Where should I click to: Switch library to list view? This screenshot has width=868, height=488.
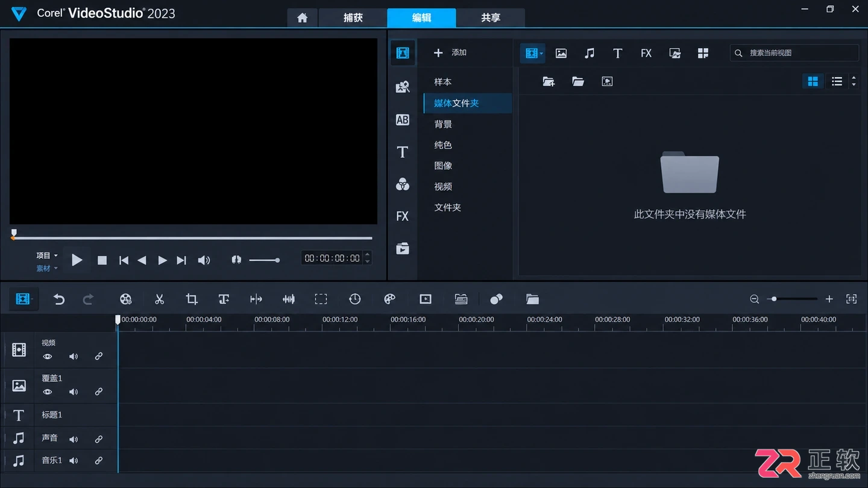[x=837, y=81]
